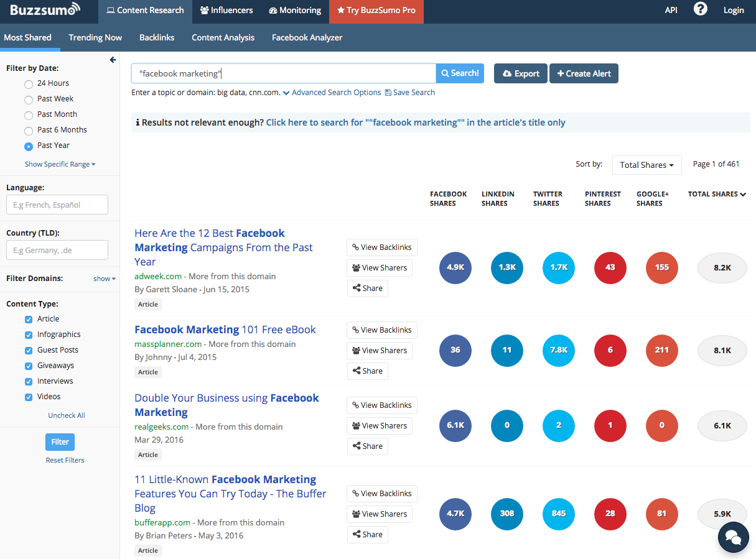The height and width of the screenshot is (559, 756).
Task: Click the Create Alert button
Action: pyautogui.click(x=584, y=73)
